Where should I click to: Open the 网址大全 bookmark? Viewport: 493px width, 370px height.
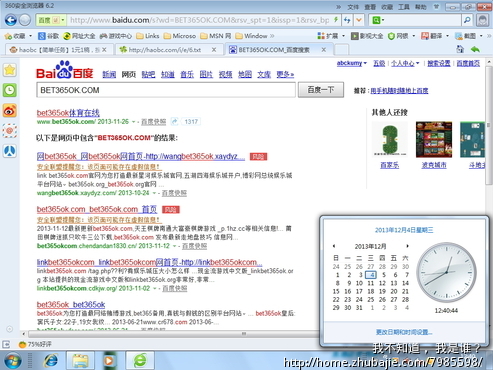(79, 36)
